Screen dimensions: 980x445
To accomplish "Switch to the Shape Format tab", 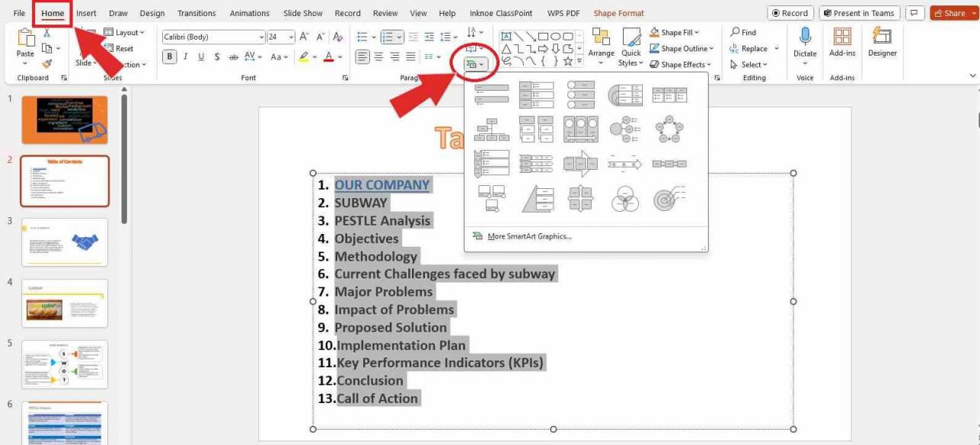I will (x=620, y=12).
